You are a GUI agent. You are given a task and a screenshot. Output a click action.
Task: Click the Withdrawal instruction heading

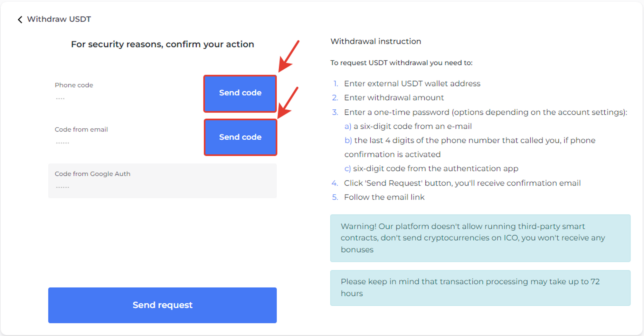(376, 41)
